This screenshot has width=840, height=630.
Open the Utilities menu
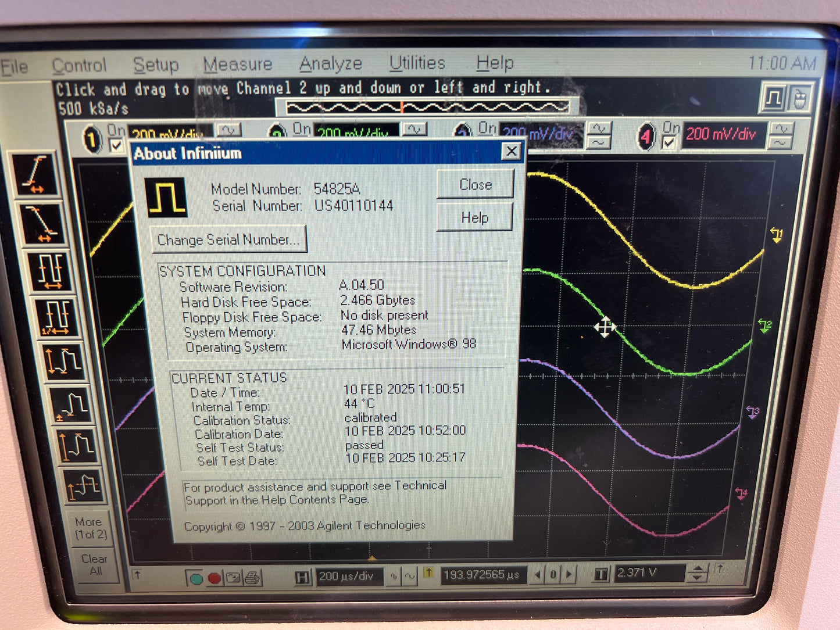click(x=417, y=63)
